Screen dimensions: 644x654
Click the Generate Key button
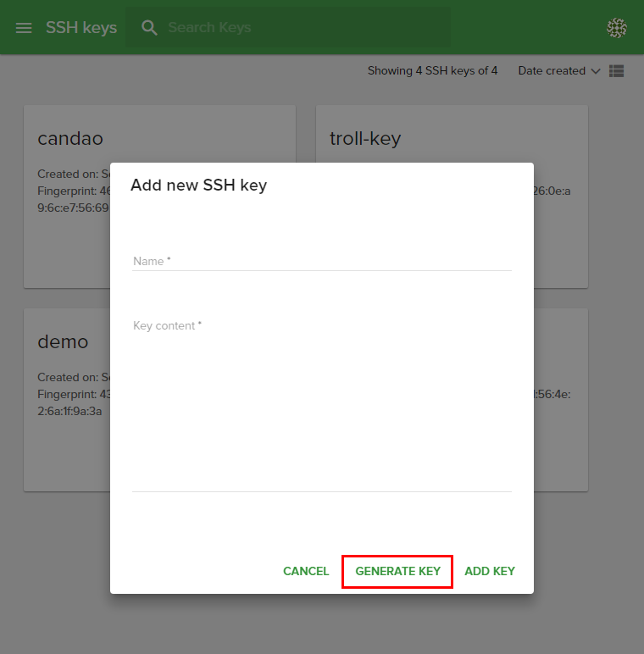click(397, 571)
